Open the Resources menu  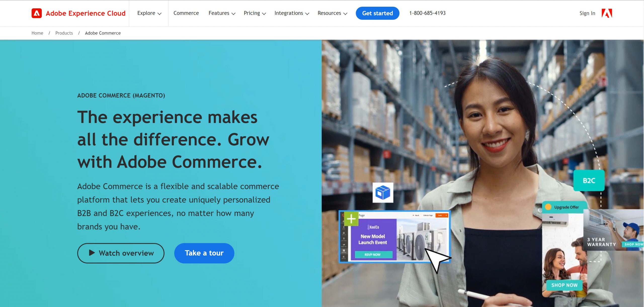point(332,13)
